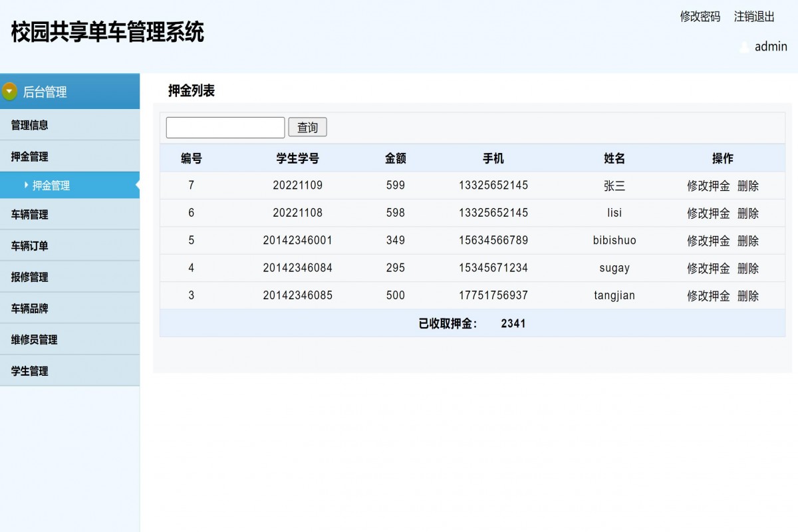Click 删除 on the bibishuo row
The image size is (798, 532).
(748, 241)
